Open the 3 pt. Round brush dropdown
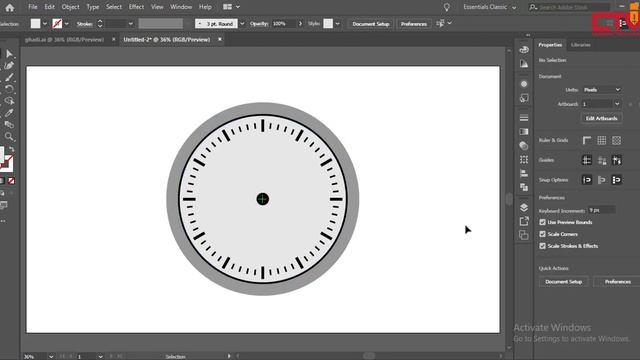The width and height of the screenshot is (640, 360). (x=242, y=24)
